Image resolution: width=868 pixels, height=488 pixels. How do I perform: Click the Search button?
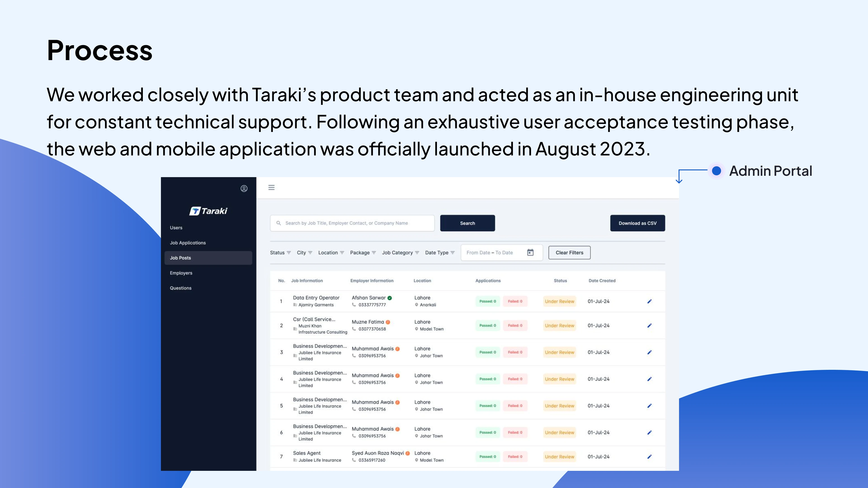pos(467,223)
